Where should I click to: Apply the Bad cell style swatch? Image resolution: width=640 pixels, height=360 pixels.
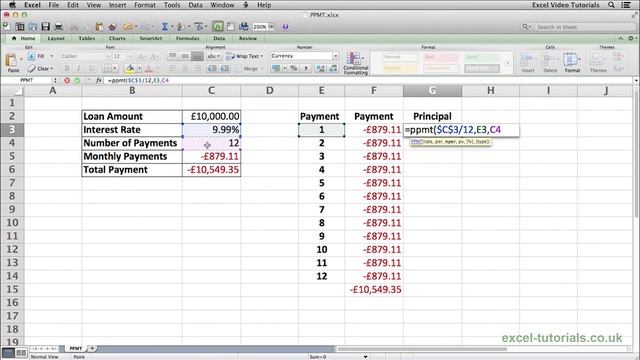(x=441, y=58)
